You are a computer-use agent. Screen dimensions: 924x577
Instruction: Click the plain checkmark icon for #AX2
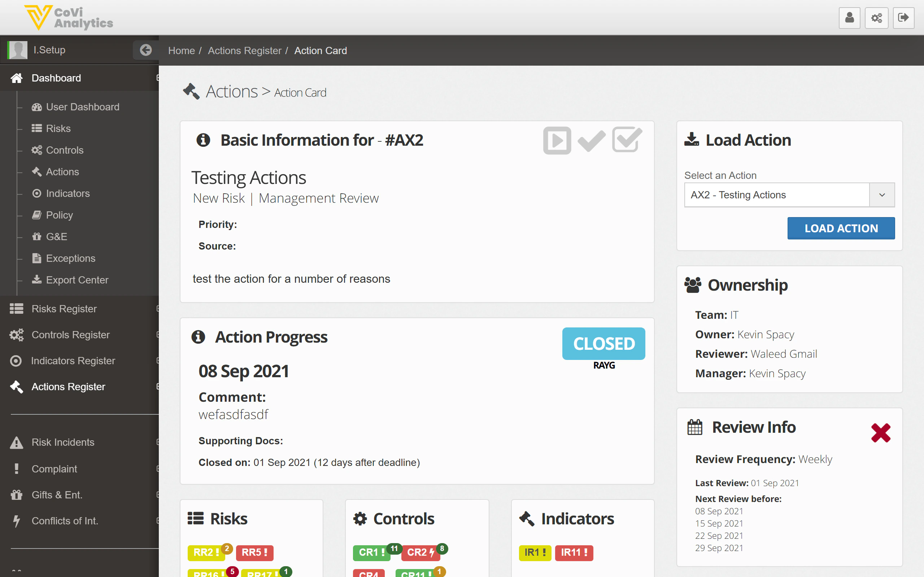592,140
